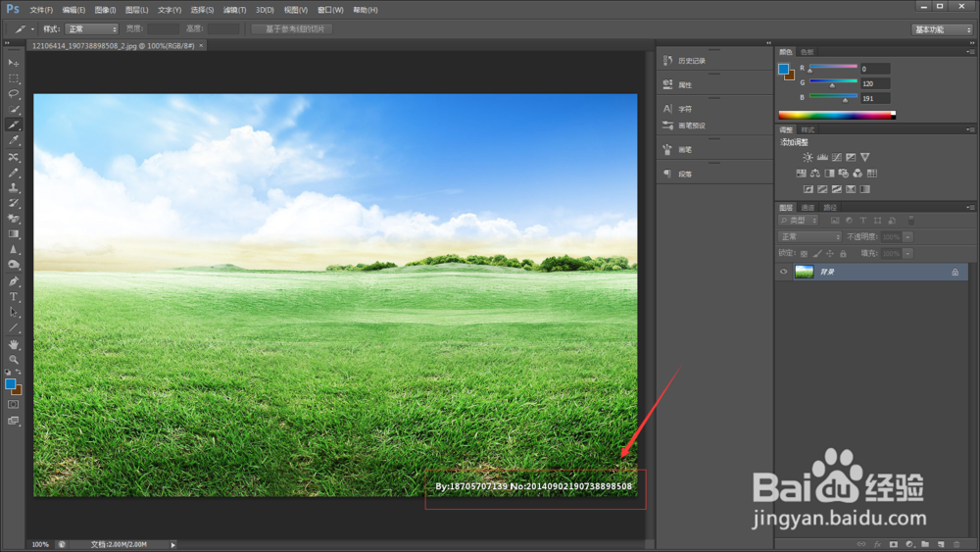Image resolution: width=980 pixels, height=552 pixels.
Task: Switch to the 色板 swatches tab
Action: [x=808, y=52]
